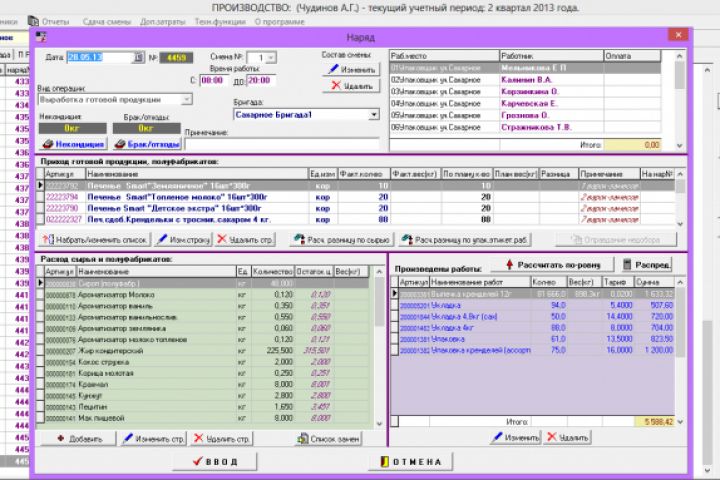Image resolution: width=720 pixels, height=480 pixels.
Task: Open Сдача смены menu in main window
Action: tap(107, 22)
